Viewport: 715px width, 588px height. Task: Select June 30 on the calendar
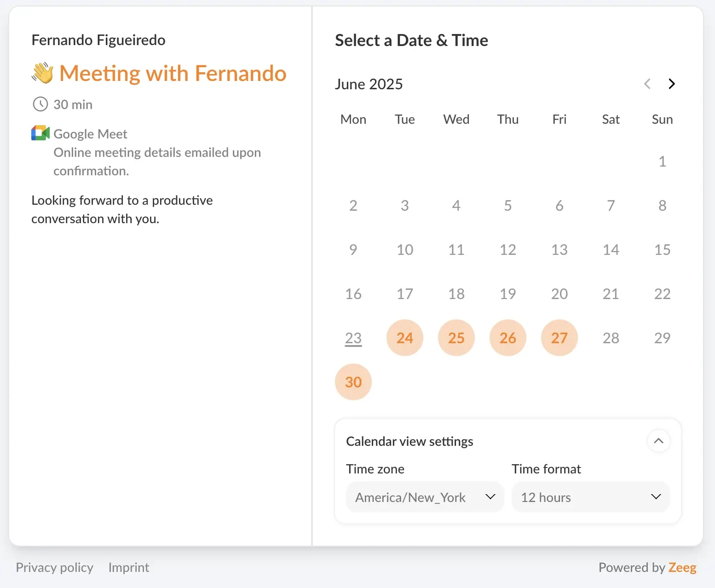[x=353, y=382]
